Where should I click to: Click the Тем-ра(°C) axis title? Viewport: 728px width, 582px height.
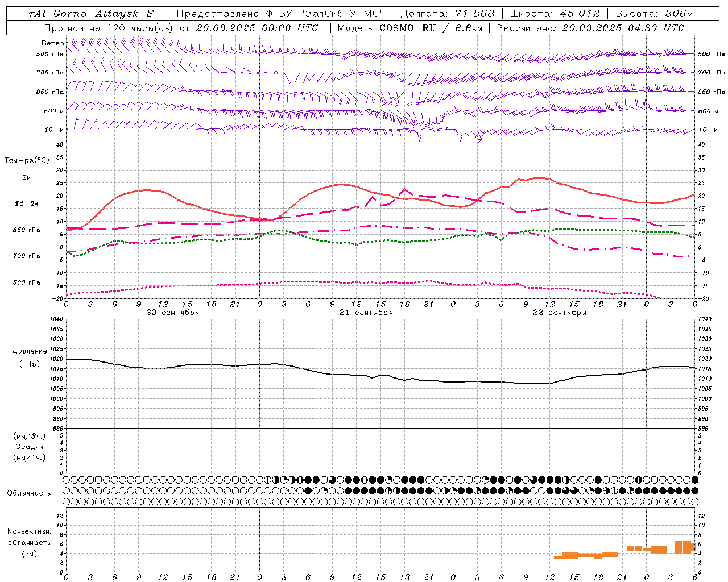tap(27, 161)
